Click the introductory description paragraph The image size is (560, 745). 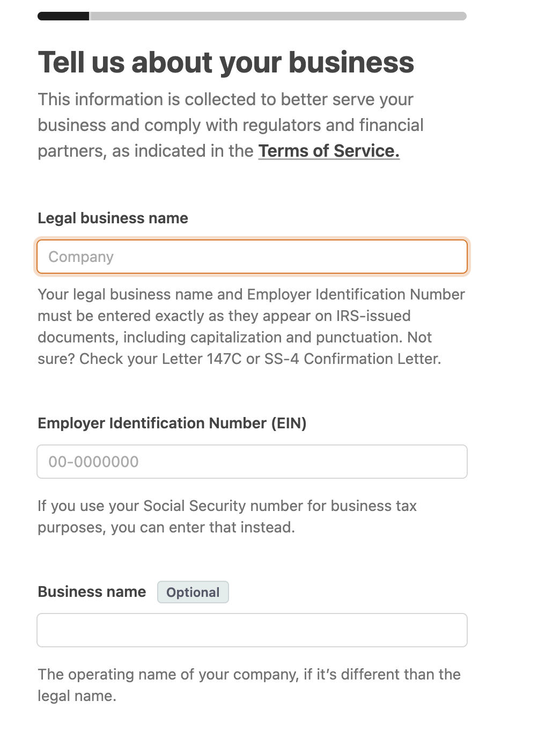tap(231, 125)
